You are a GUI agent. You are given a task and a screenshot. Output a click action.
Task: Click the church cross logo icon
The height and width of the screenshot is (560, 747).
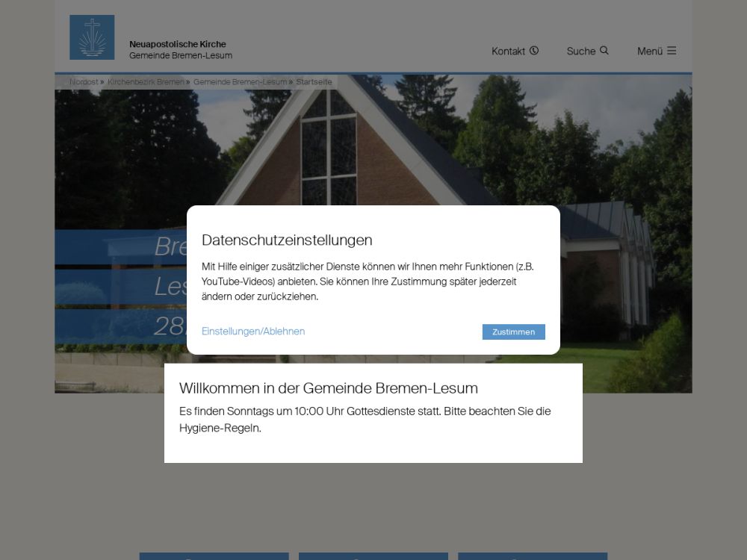92,37
